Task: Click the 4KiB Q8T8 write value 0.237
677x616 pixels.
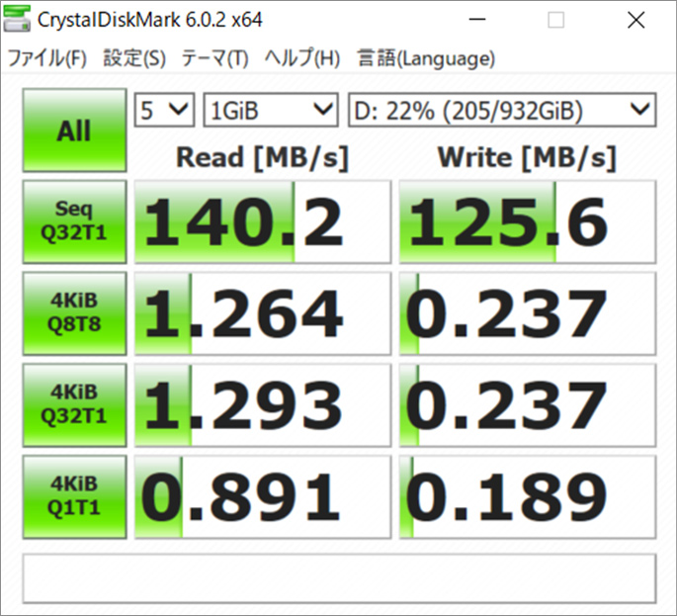Action: click(x=528, y=313)
